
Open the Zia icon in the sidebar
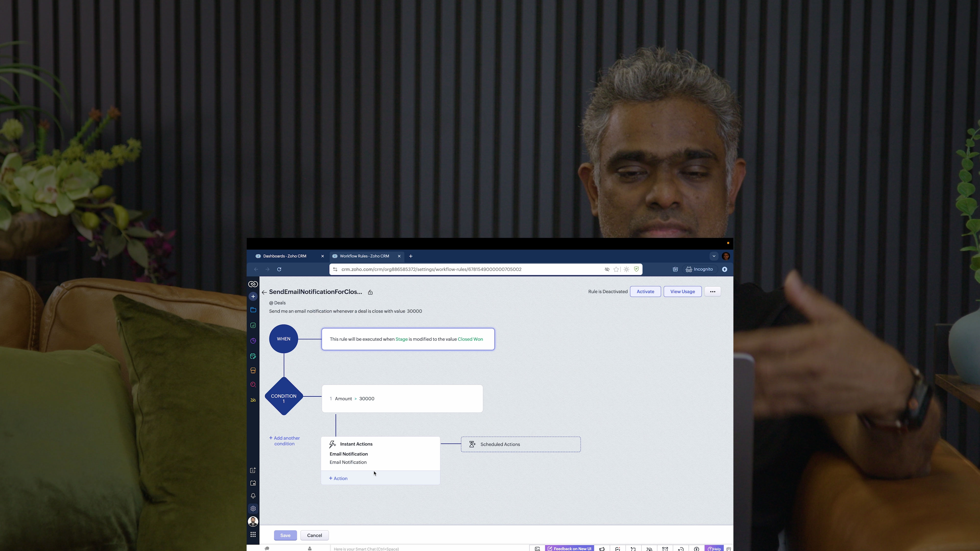coord(253,400)
